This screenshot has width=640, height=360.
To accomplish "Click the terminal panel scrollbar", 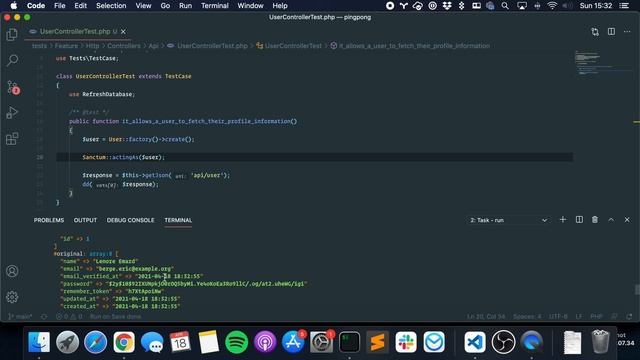I will click(x=637, y=290).
